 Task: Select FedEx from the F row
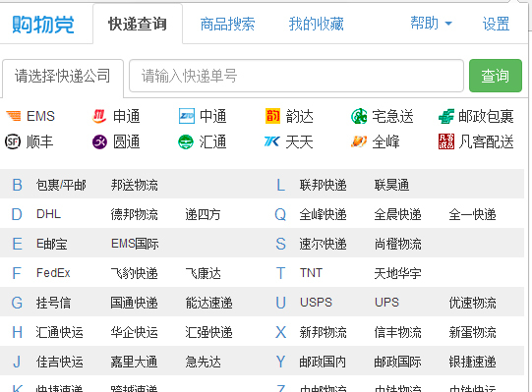(53, 273)
